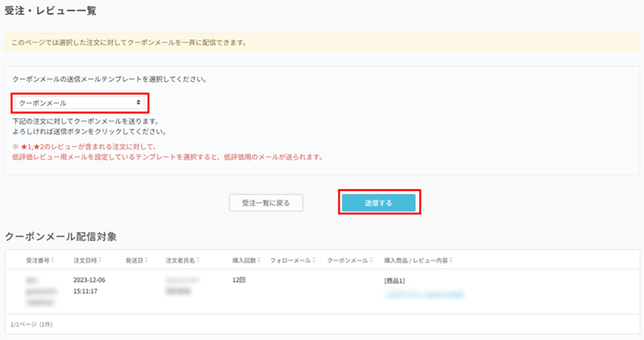This screenshot has width=644, height=340.
Task: Sort the table by 注文日時 column
Action: click(101, 260)
